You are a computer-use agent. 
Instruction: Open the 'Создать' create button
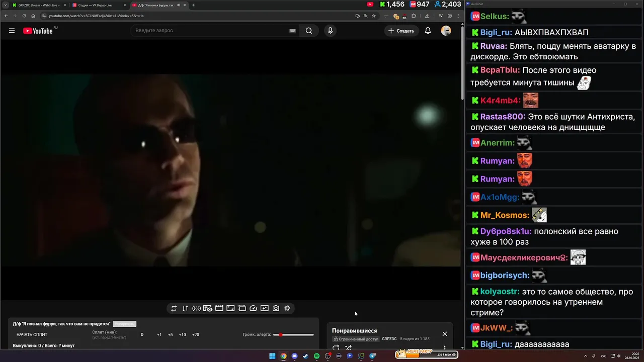tap(401, 31)
